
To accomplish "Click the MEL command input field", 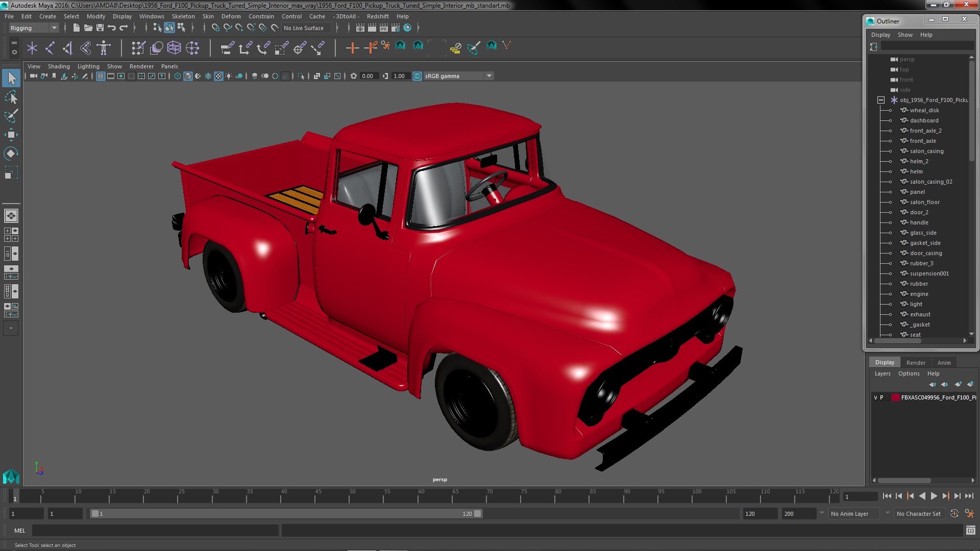I will pyautogui.click(x=155, y=531).
